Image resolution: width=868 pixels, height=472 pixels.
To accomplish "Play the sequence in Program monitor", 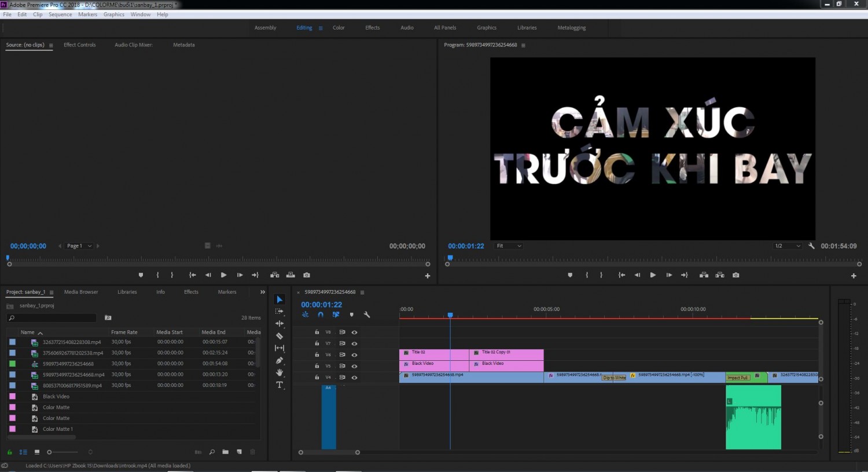I will [653, 275].
